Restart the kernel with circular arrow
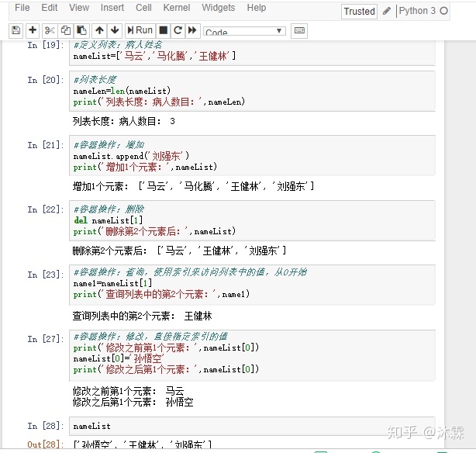Screen dimensions: 476x453 point(178,30)
